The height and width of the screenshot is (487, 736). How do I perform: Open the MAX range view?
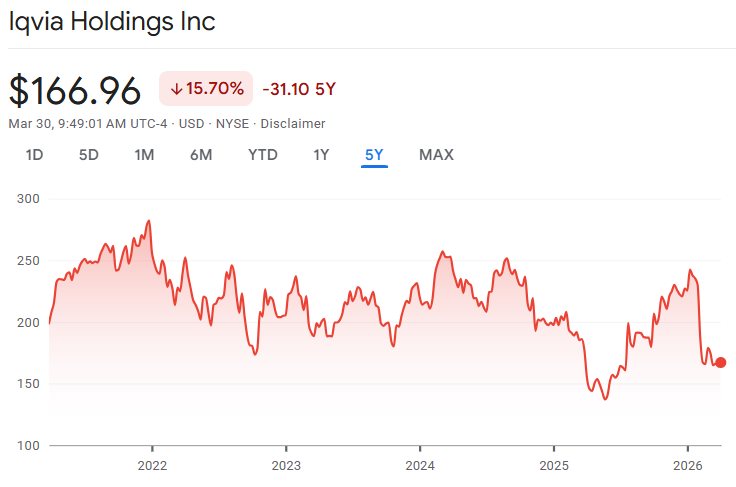[x=436, y=155]
